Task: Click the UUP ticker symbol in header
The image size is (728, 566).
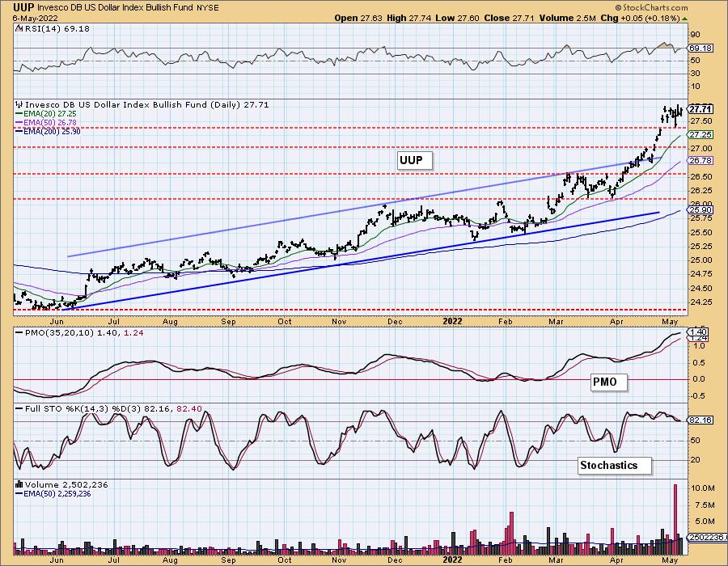Action: tap(23, 7)
